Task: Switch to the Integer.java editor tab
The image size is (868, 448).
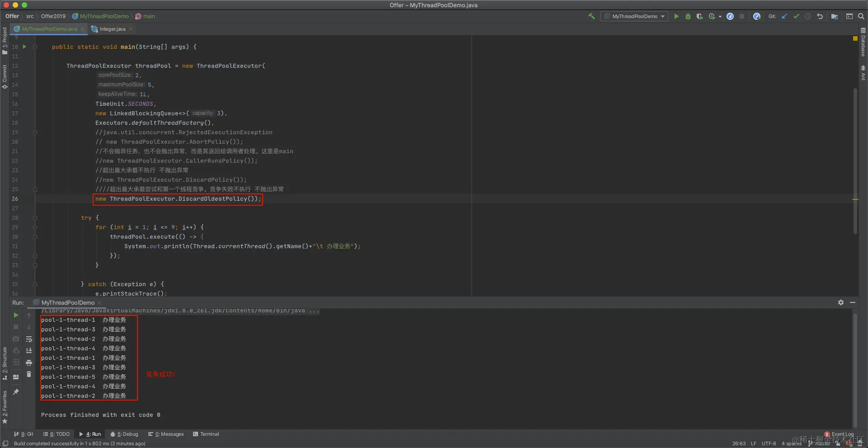Action: pos(113,29)
